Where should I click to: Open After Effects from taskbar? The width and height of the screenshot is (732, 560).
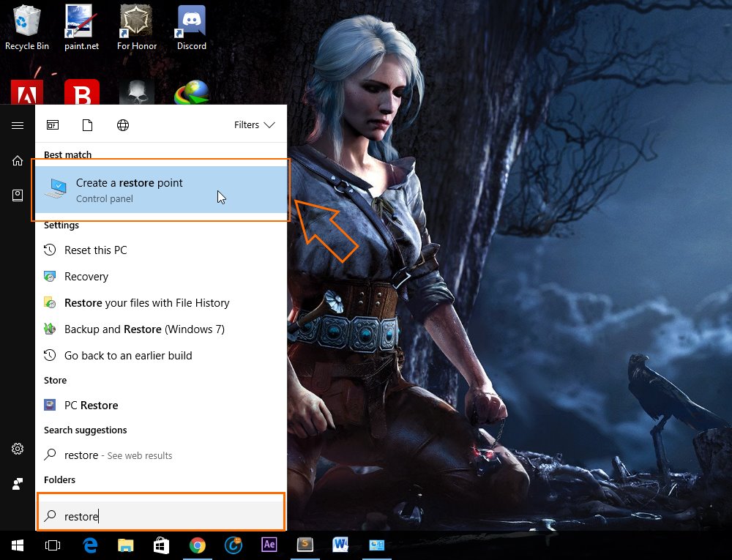(269, 545)
